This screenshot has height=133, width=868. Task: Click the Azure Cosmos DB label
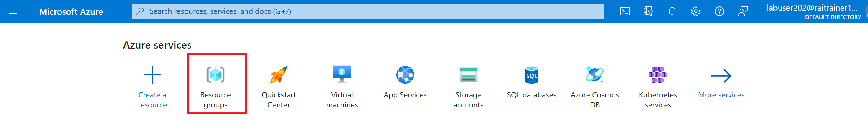coord(595,100)
